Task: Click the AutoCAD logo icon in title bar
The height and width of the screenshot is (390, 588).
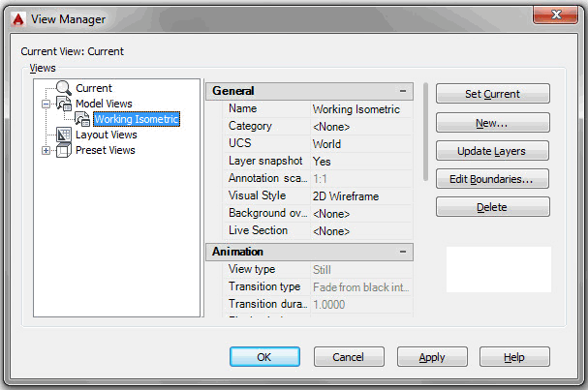Action: pos(16,18)
